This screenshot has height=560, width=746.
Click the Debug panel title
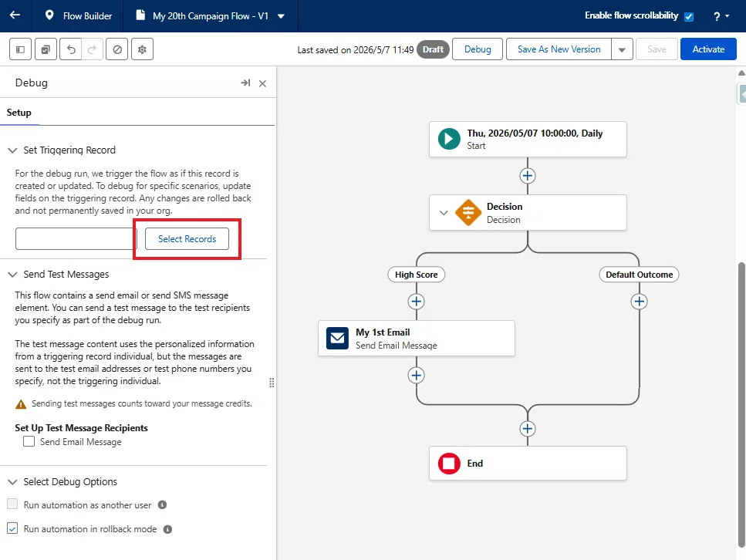[x=32, y=83]
